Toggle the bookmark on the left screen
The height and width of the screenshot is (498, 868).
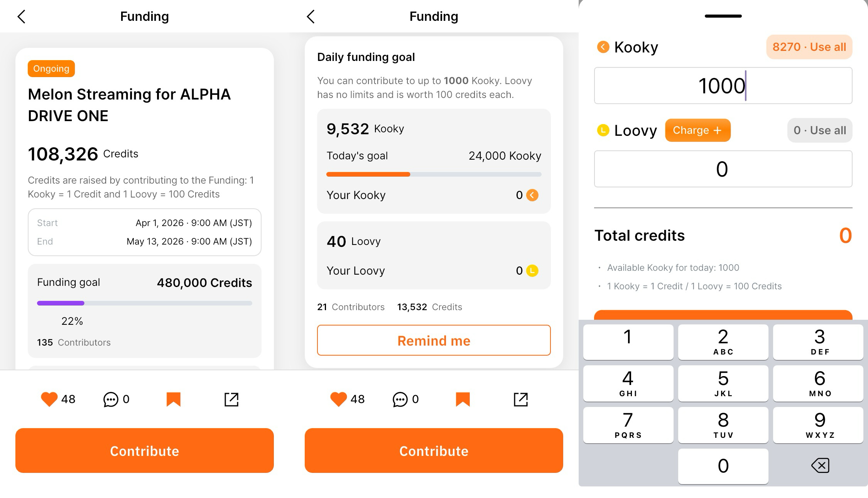click(x=174, y=399)
